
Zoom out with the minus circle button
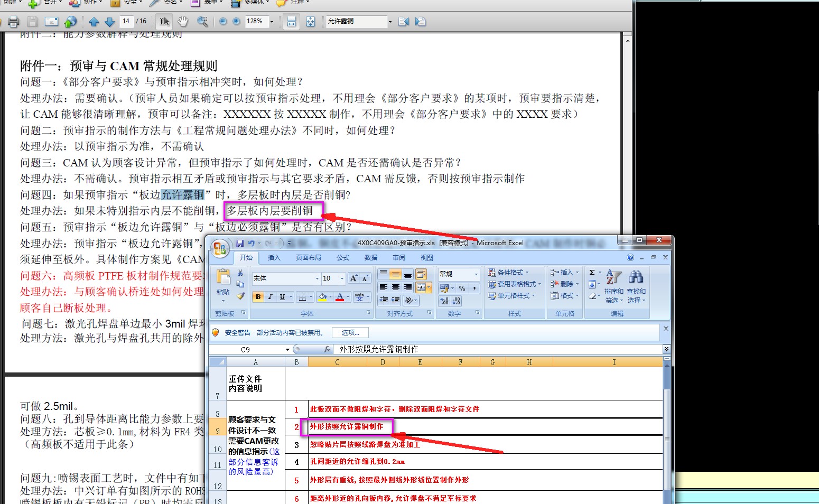tap(223, 21)
